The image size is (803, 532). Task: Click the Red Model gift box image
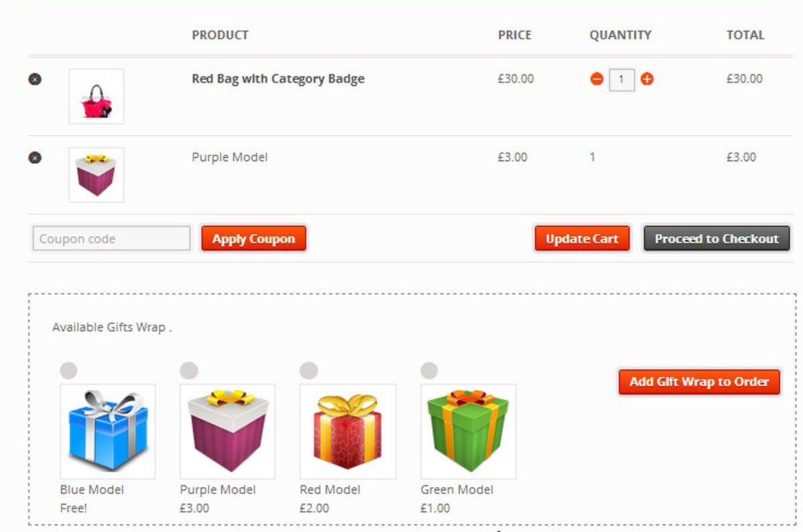click(x=348, y=432)
